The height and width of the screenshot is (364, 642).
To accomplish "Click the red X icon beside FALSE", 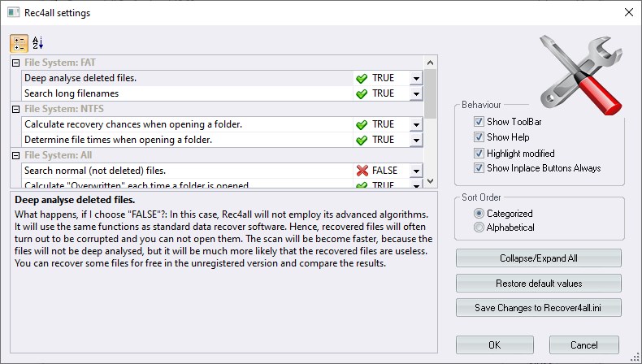I will tap(361, 171).
